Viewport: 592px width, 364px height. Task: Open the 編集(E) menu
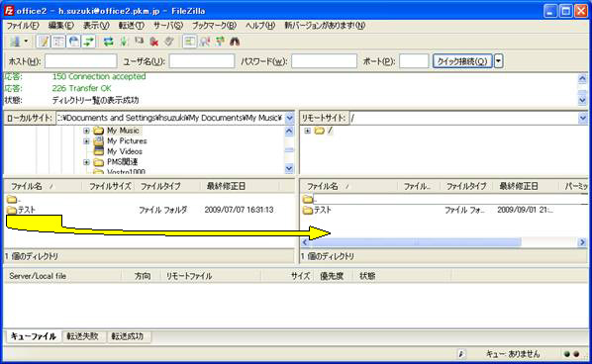pyautogui.click(x=60, y=26)
